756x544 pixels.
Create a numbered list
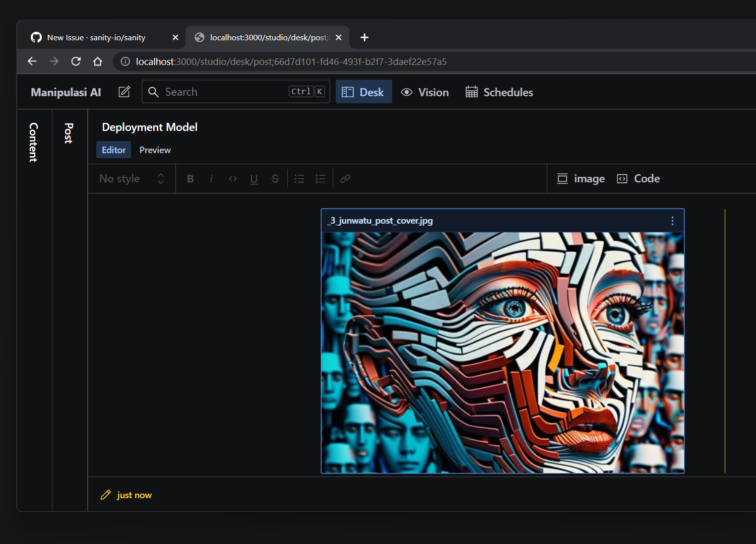point(320,178)
